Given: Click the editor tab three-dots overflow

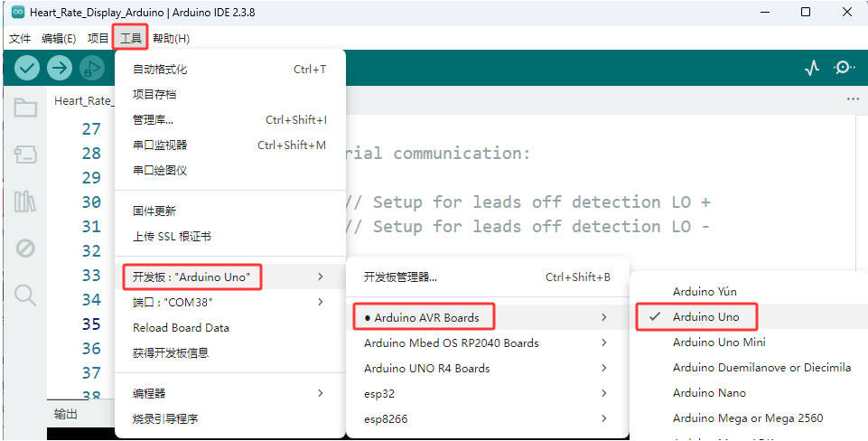Looking at the screenshot, I should (x=853, y=99).
